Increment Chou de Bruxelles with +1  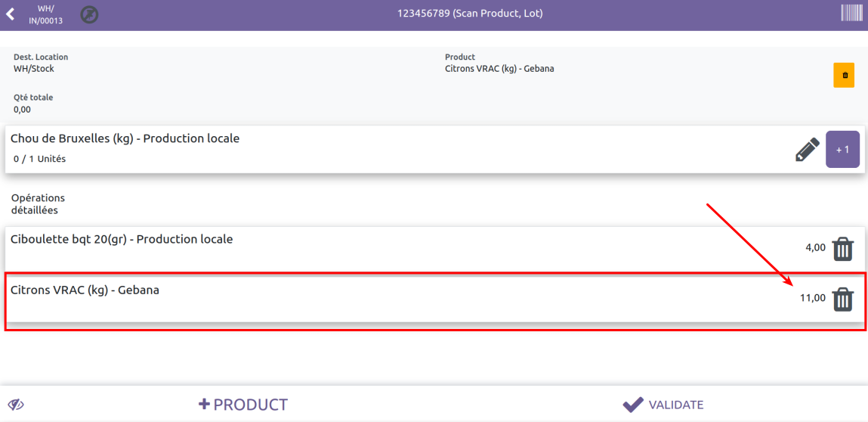(x=843, y=150)
